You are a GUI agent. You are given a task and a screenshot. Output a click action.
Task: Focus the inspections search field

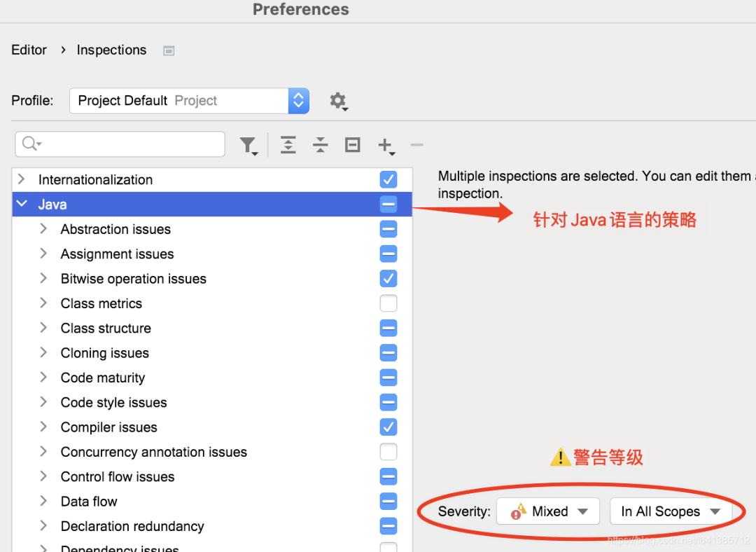point(120,144)
